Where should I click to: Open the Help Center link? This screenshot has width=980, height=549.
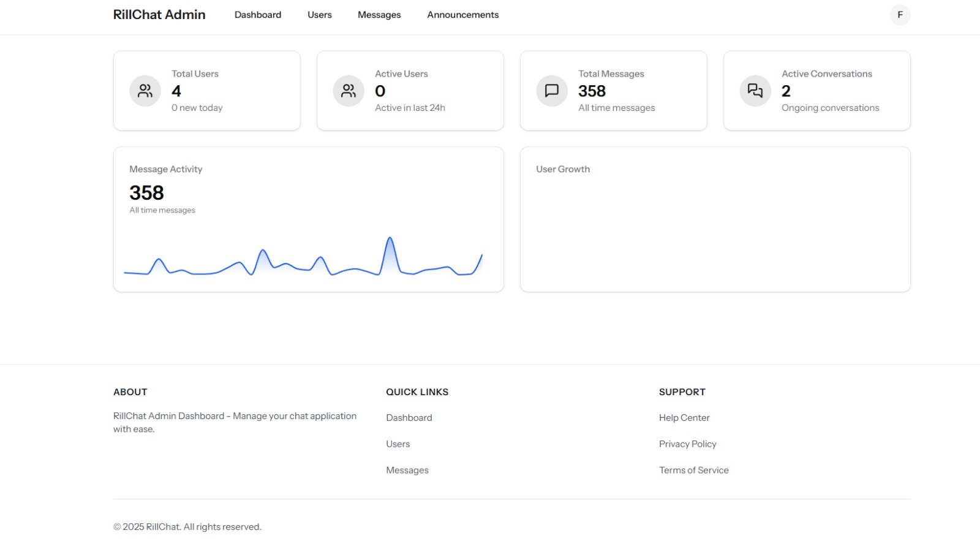click(684, 418)
